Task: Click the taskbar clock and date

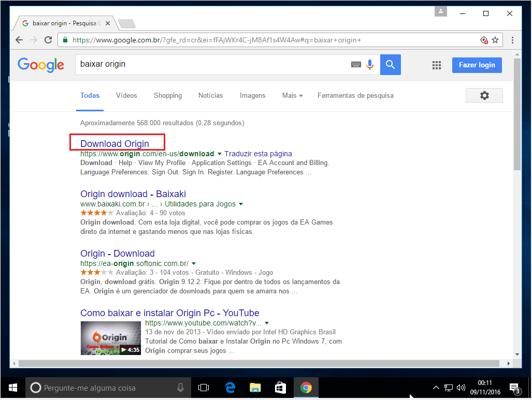Action: [485, 388]
